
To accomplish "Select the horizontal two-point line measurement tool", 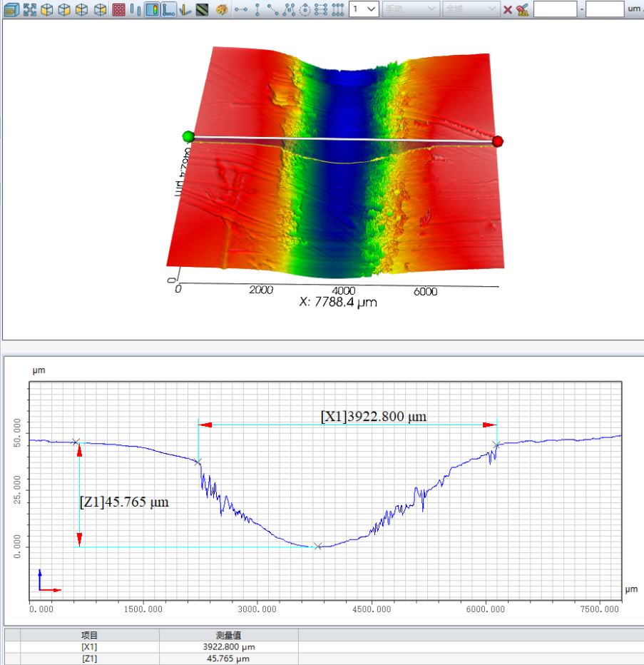I will (240, 9).
